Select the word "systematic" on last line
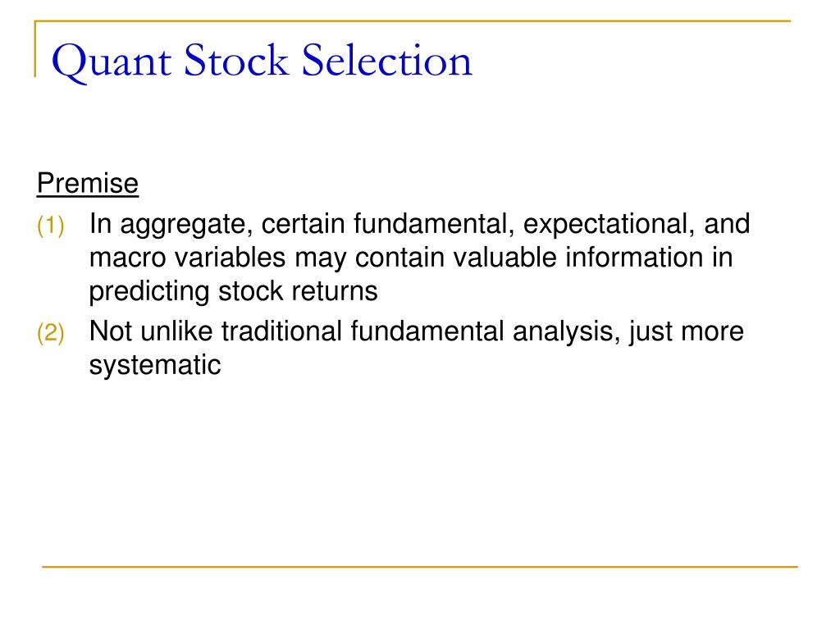The image size is (840, 630). coord(155,366)
